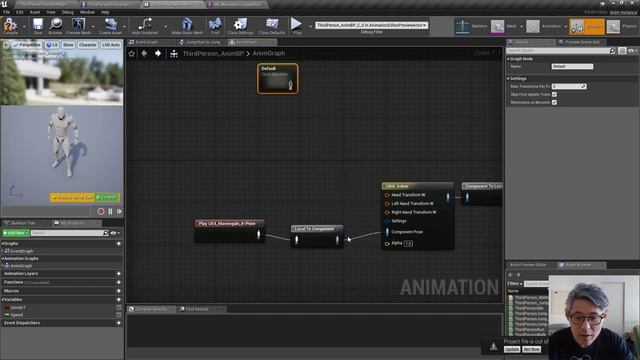Click the viewport Show button
The image size is (640, 360).
[68, 45]
